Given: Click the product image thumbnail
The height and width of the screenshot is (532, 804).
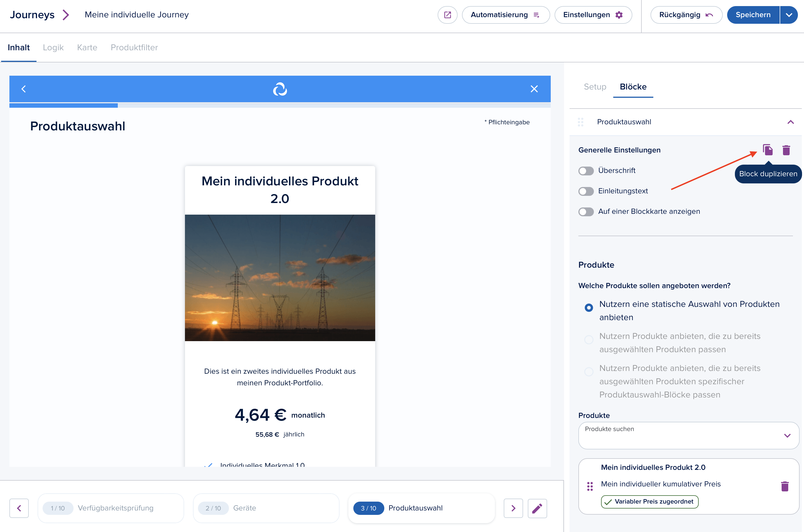Looking at the screenshot, I should (x=279, y=278).
